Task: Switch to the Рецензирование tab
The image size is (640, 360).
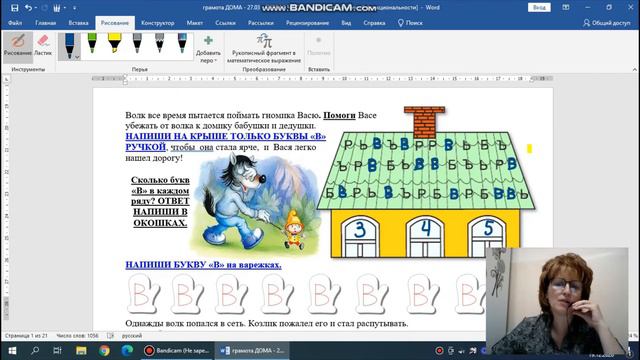Action: pyautogui.click(x=307, y=23)
